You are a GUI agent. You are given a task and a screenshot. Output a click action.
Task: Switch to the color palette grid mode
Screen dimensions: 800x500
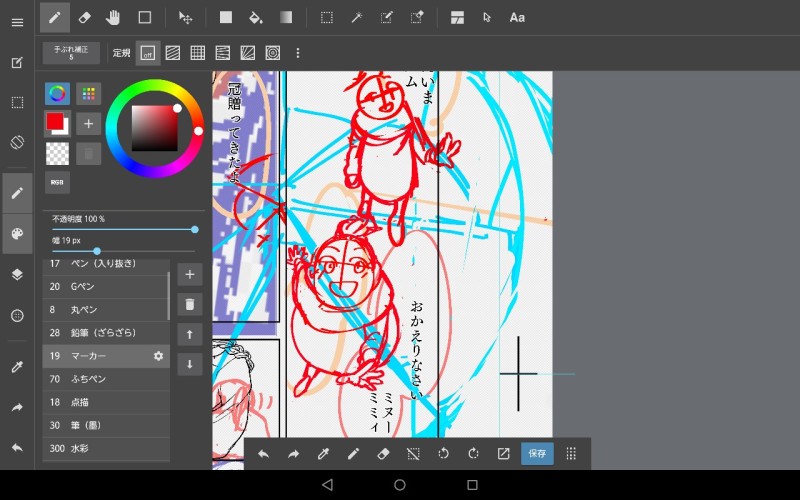pos(88,94)
